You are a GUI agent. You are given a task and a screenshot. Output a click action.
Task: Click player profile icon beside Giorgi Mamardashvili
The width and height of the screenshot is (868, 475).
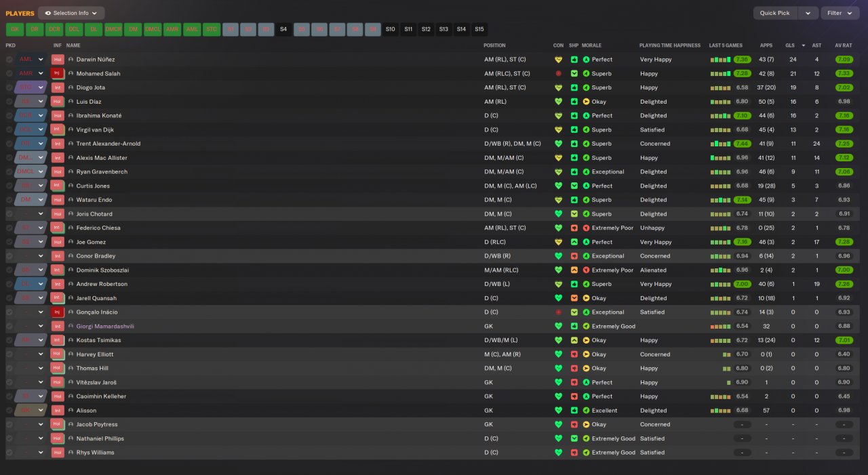pyautogui.click(x=71, y=326)
